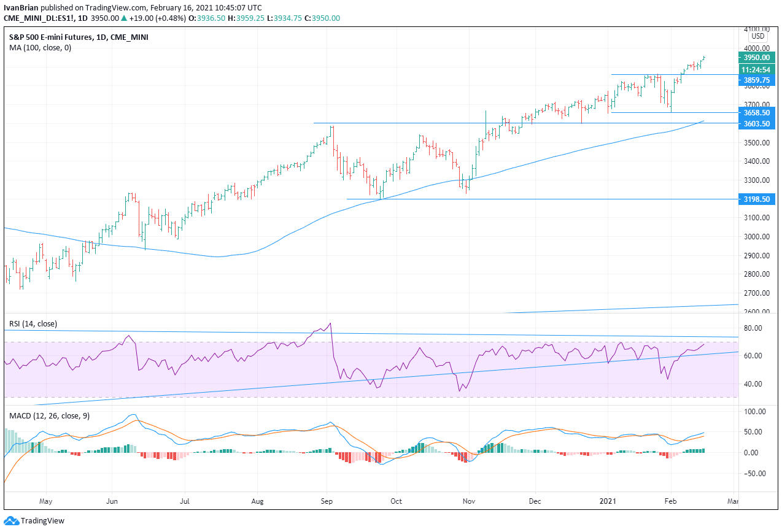This screenshot has height=532, width=782.
Task: Click the 11:24:54 candle countdown timer
Action: 757,69
